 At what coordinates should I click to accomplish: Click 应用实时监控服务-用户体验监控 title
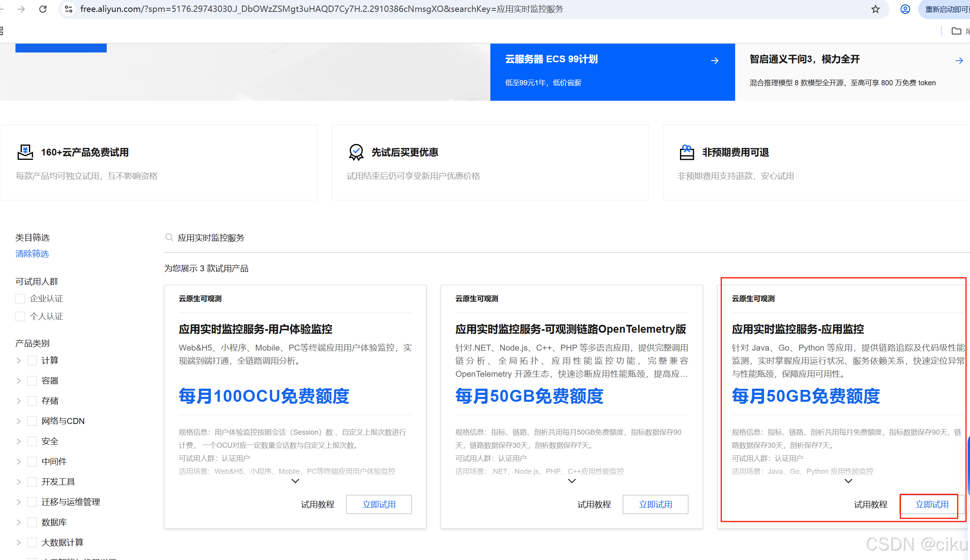(255, 329)
